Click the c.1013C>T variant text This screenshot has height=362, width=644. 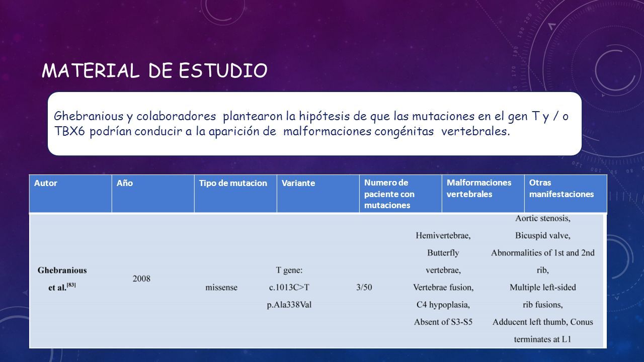click(289, 287)
